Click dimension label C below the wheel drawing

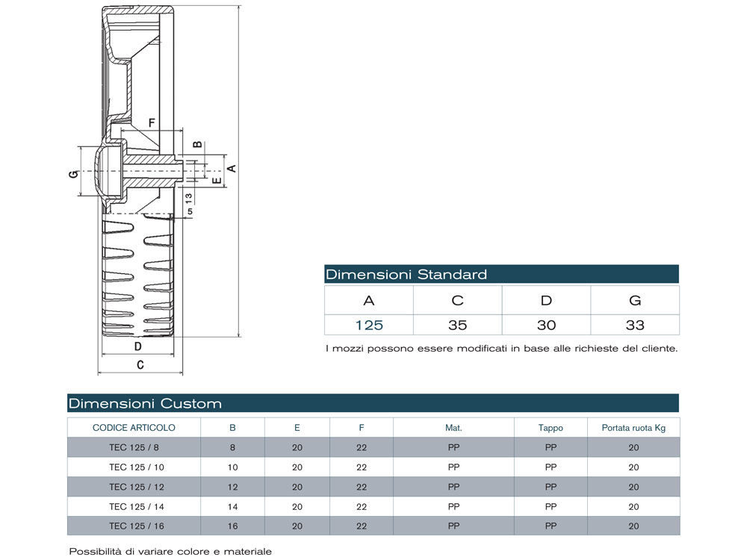pos(140,364)
